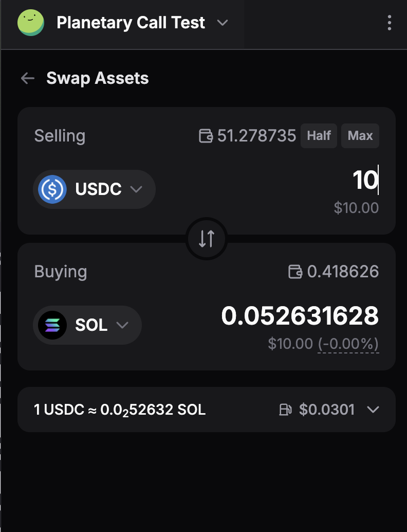Expand the swap fee details chevron
This screenshot has width=407, height=532.
coord(373,410)
